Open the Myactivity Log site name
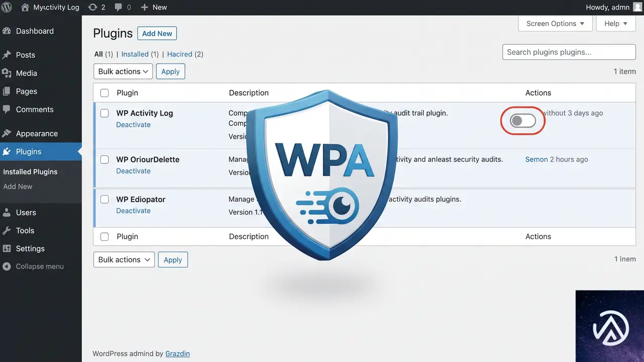The width and height of the screenshot is (644, 362). [x=56, y=7]
